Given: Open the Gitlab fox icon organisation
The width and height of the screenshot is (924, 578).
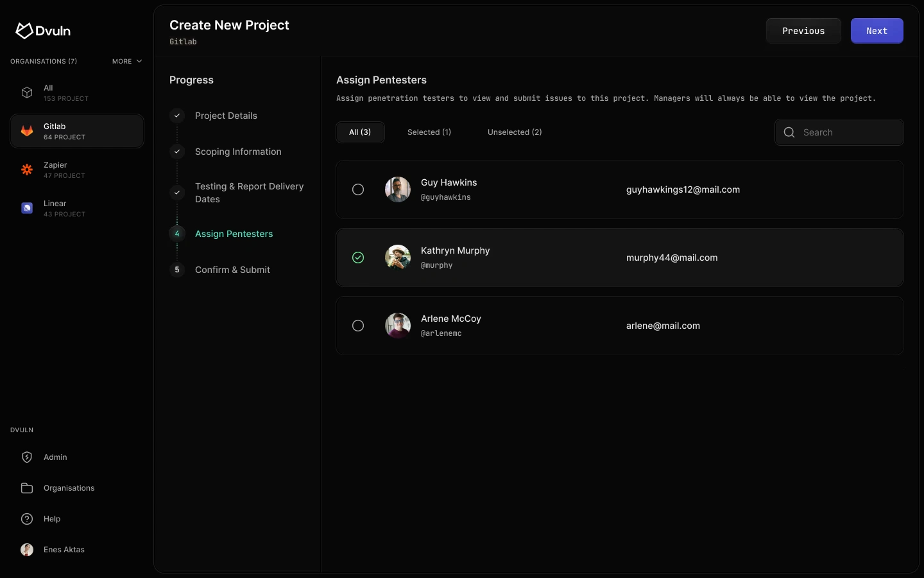Looking at the screenshot, I should point(27,131).
